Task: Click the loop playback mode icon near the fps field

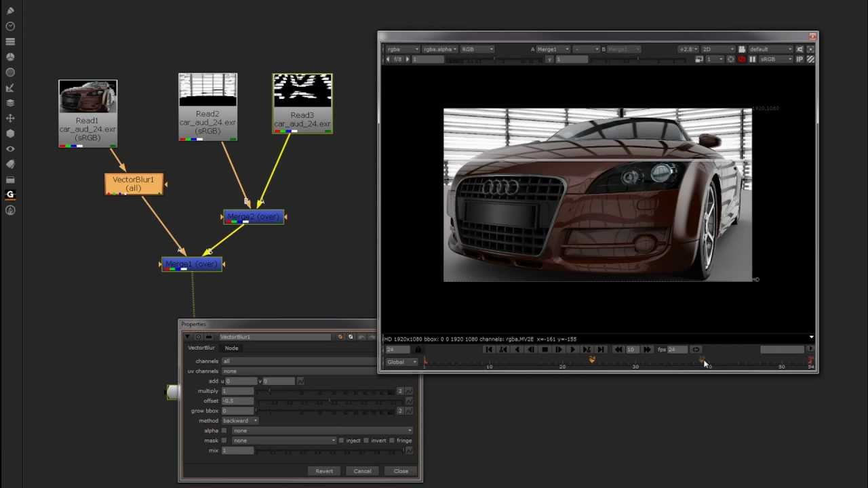Action: (x=696, y=349)
